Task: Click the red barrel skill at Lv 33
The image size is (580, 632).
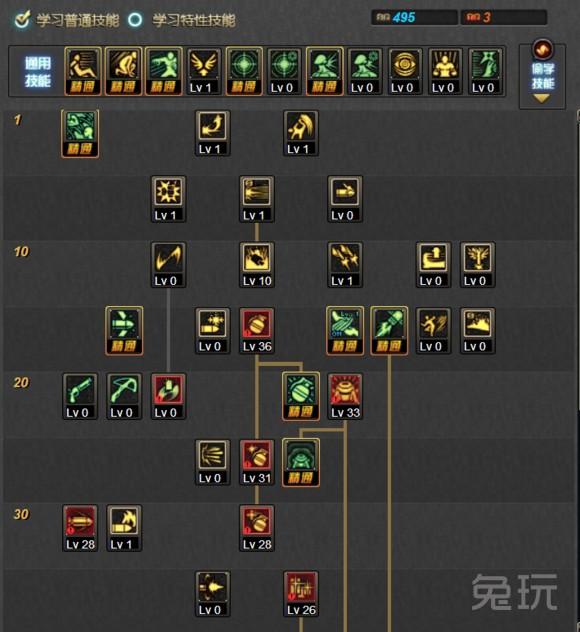Action: point(345,397)
